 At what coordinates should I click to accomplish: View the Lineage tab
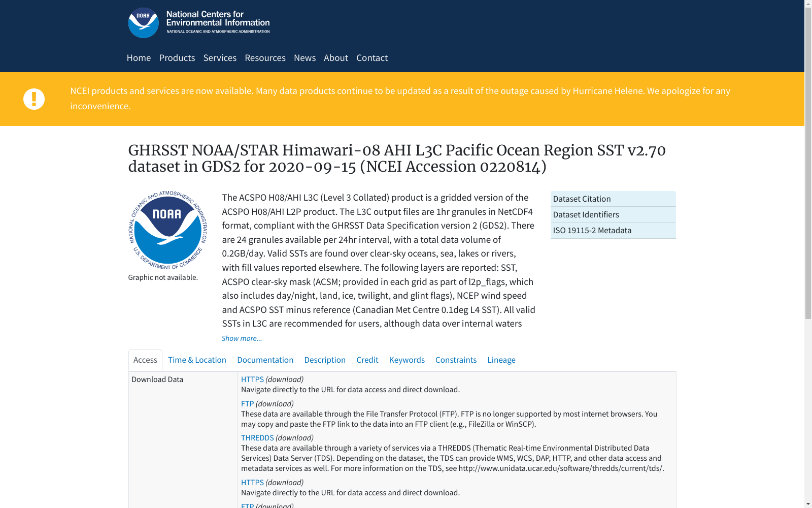[x=501, y=360]
